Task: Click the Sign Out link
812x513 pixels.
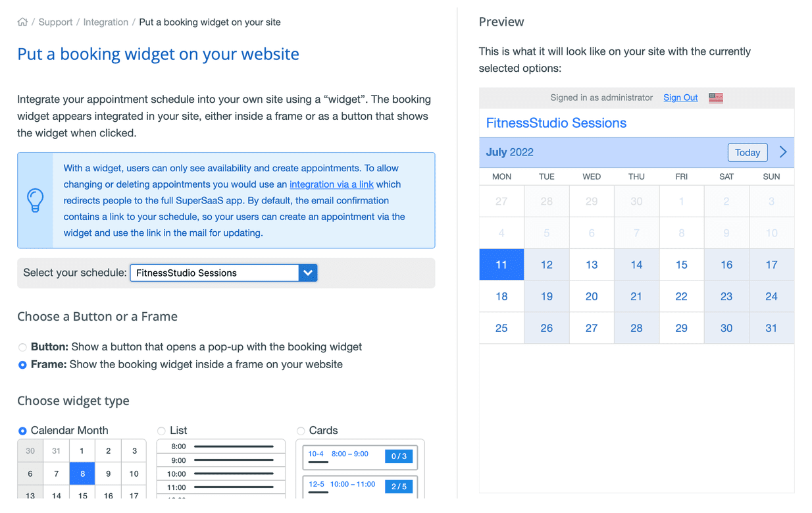Action: [680, 97]
